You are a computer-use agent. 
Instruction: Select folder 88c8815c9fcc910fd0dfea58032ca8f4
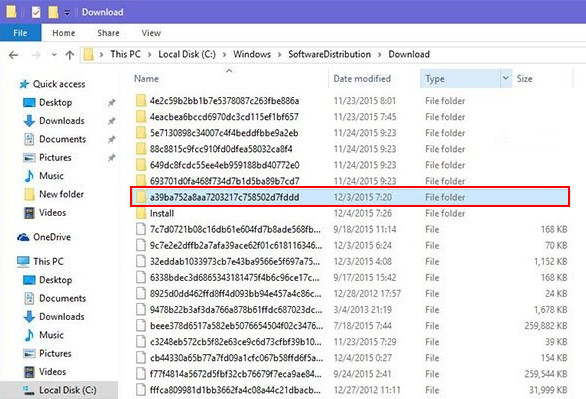coord(221,149)
